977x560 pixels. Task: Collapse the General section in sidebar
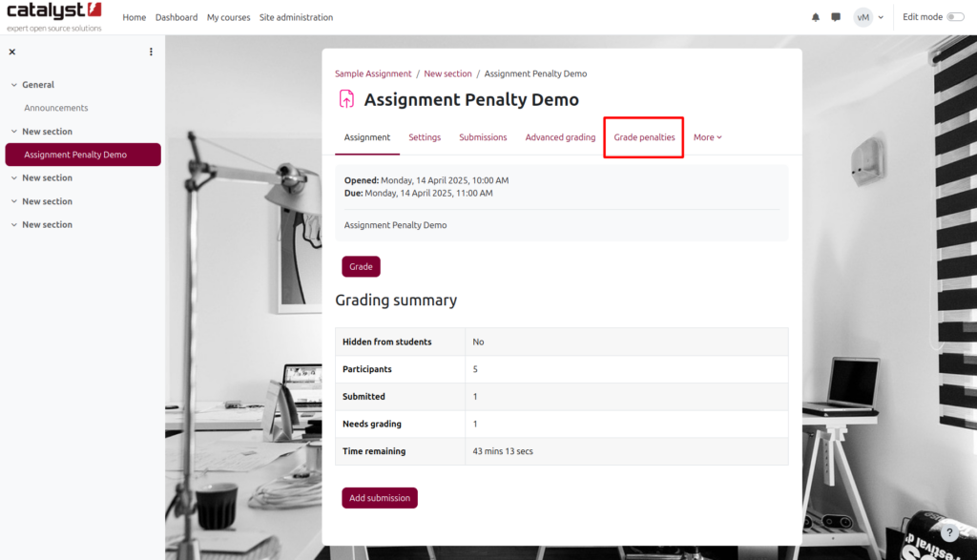coord(14,85)
